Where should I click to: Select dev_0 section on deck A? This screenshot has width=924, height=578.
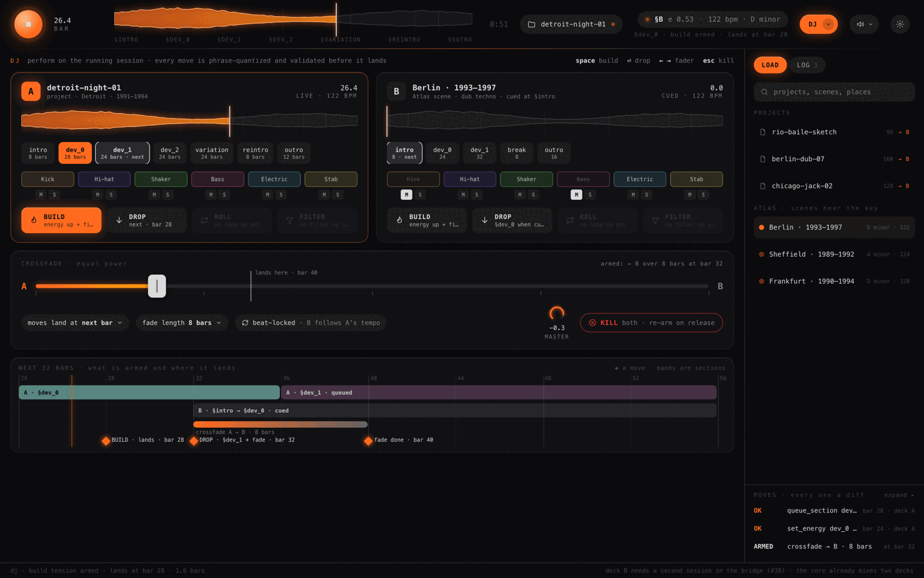(x=75, y=153)
